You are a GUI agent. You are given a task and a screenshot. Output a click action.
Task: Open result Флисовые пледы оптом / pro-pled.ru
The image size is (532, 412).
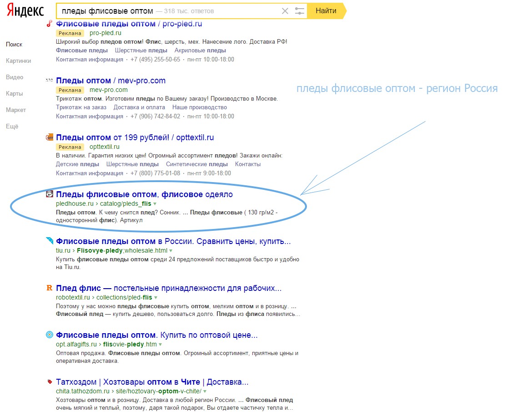coord(129,24)
